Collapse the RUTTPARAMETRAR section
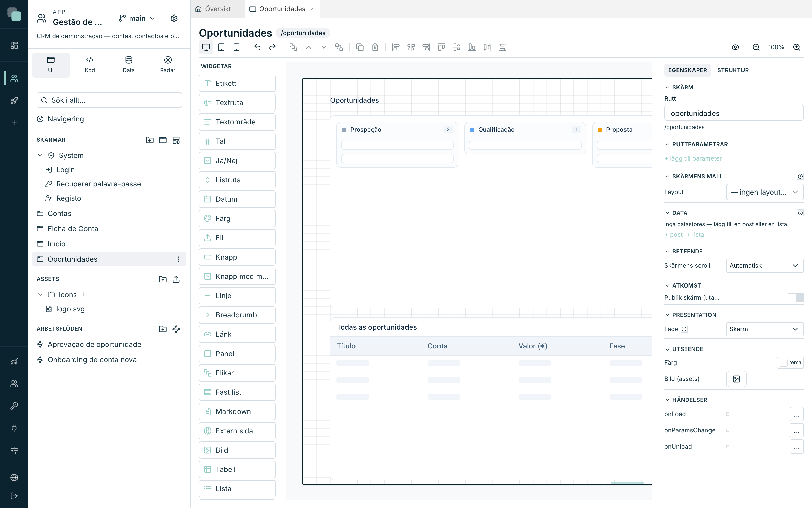The height and width of the screenshot is (508, 812). (x=667, y=145)
